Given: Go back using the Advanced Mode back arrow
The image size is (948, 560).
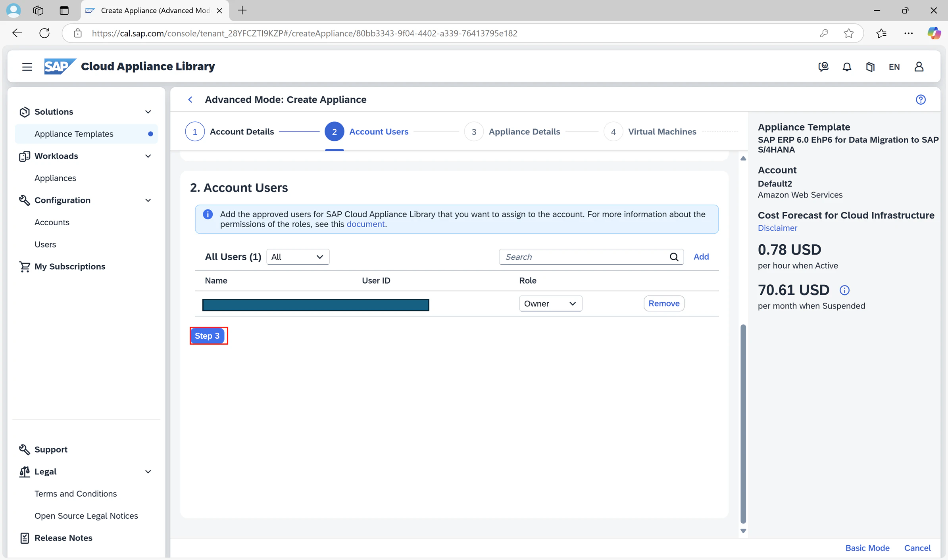Looking at the screenshot, I should [190, 100].
